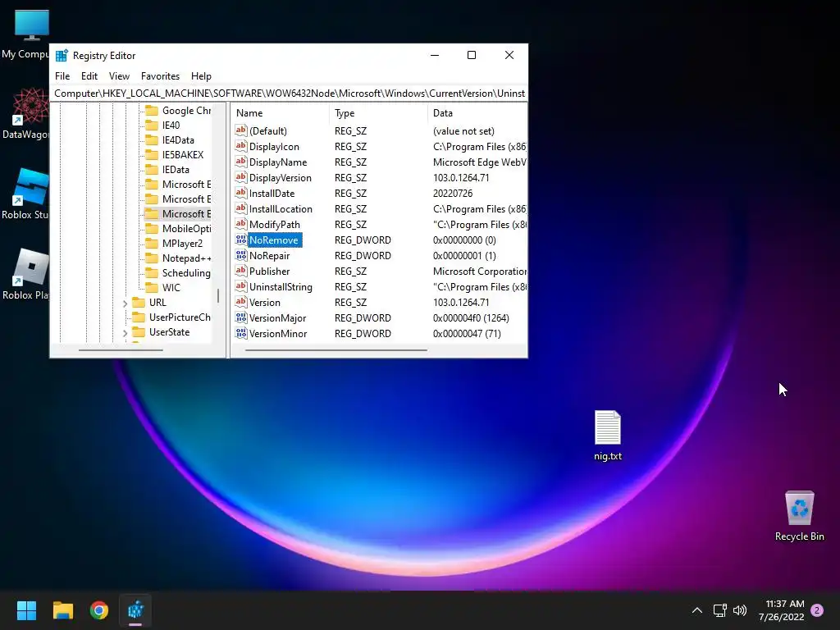Open the Windows Start menu
The image size is (840, 630).
coord(26,610)
